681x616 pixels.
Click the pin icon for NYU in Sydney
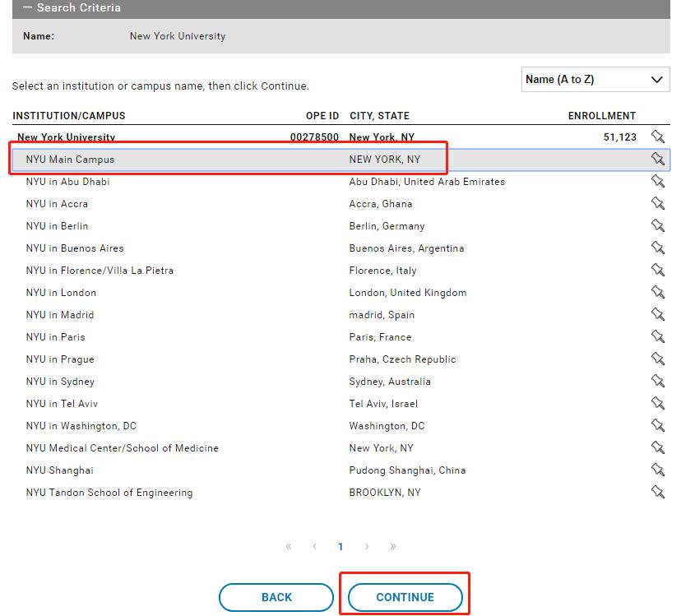pos(657,381)
